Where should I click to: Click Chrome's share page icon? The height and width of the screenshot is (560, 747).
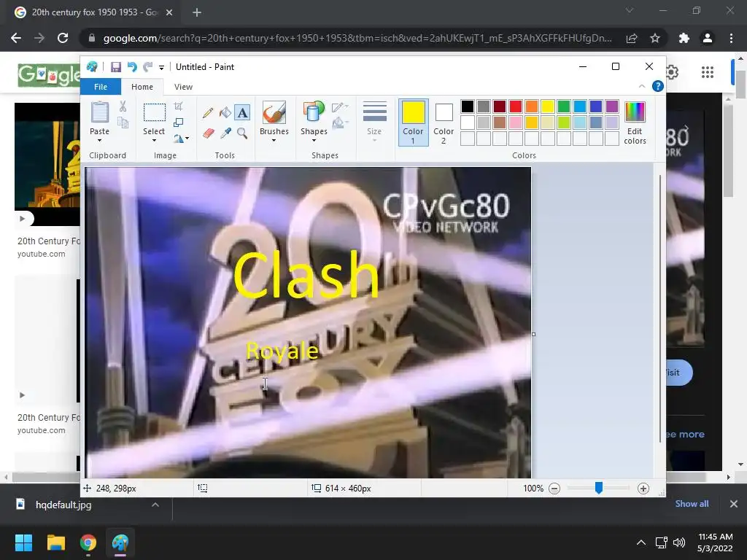(632, 38)
